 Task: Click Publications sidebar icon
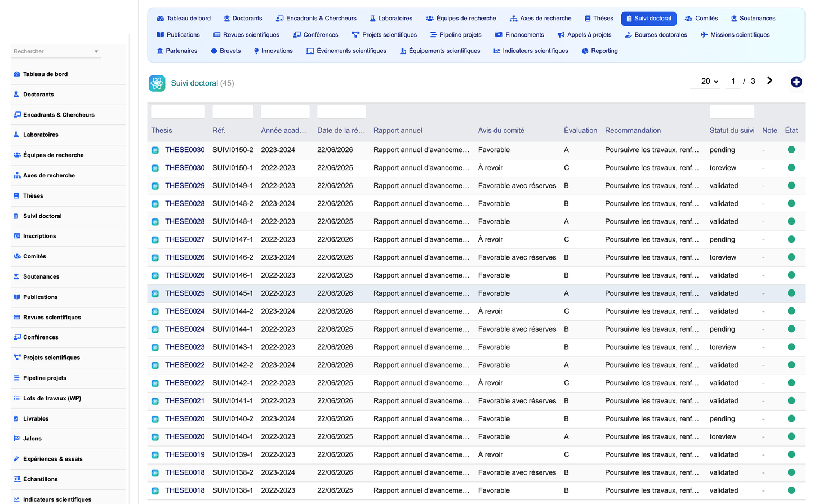pos(17,297)
